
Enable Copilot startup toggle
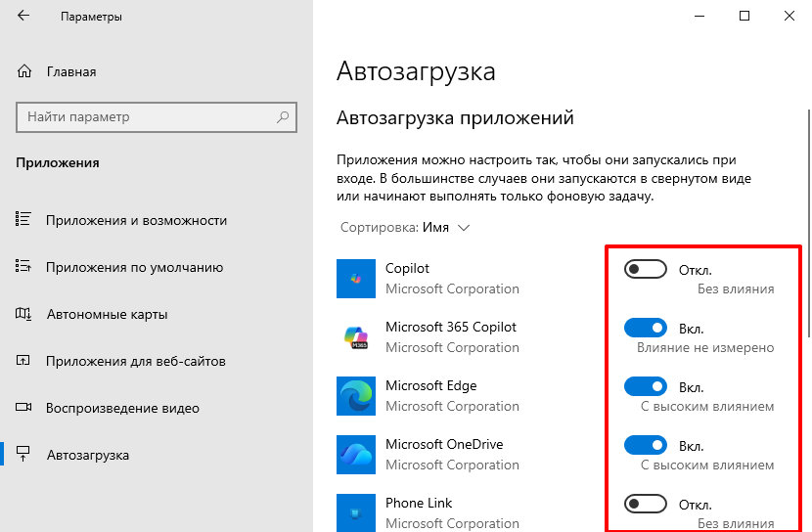[646, 269]
